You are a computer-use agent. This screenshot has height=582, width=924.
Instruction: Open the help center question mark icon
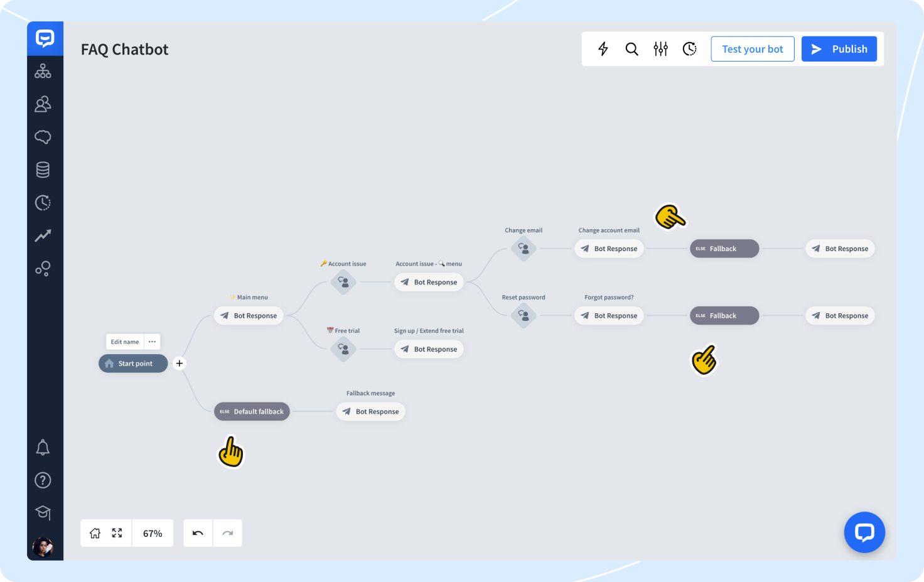tap(43, 480)
